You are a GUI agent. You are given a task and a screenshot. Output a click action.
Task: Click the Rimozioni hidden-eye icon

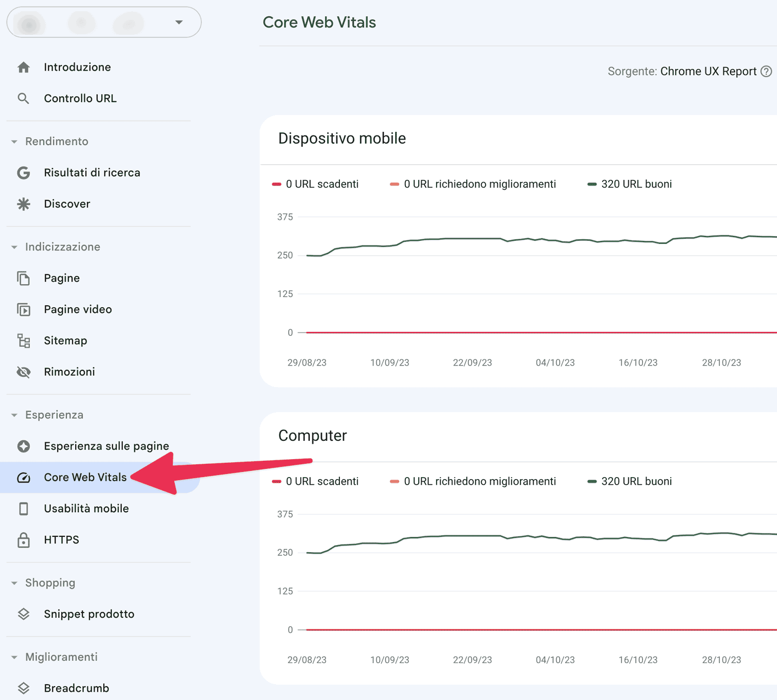(24, 372)
